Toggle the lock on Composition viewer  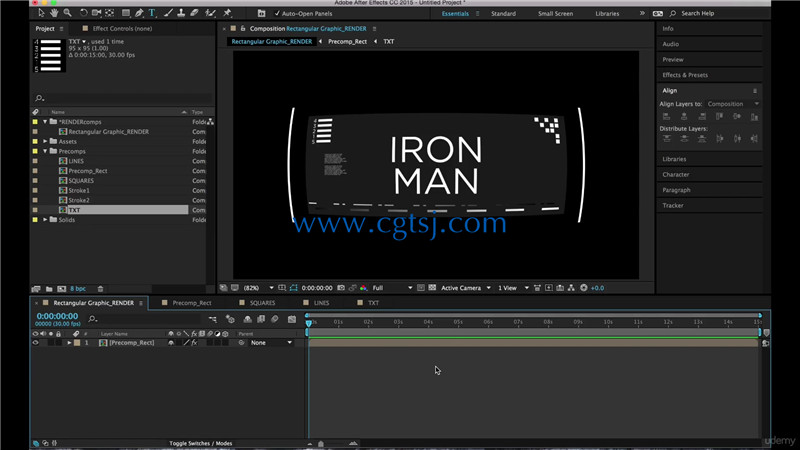tap(243, 29)
